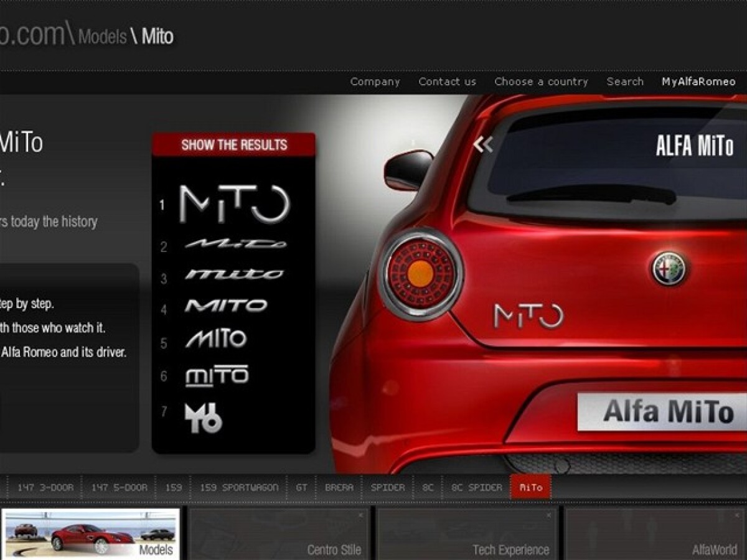The image size is (747, 560).
Task: Click Models in the breadcrumb
Action: coord(103,36)
